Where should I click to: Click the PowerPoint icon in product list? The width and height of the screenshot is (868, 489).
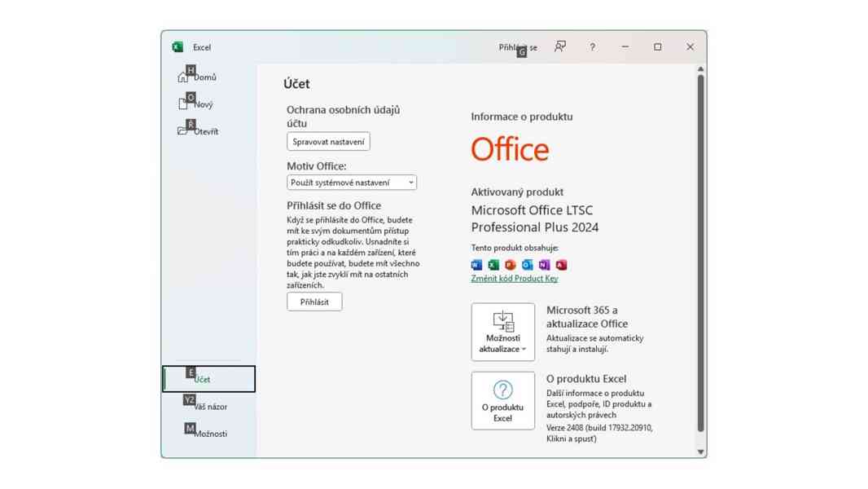511,265
